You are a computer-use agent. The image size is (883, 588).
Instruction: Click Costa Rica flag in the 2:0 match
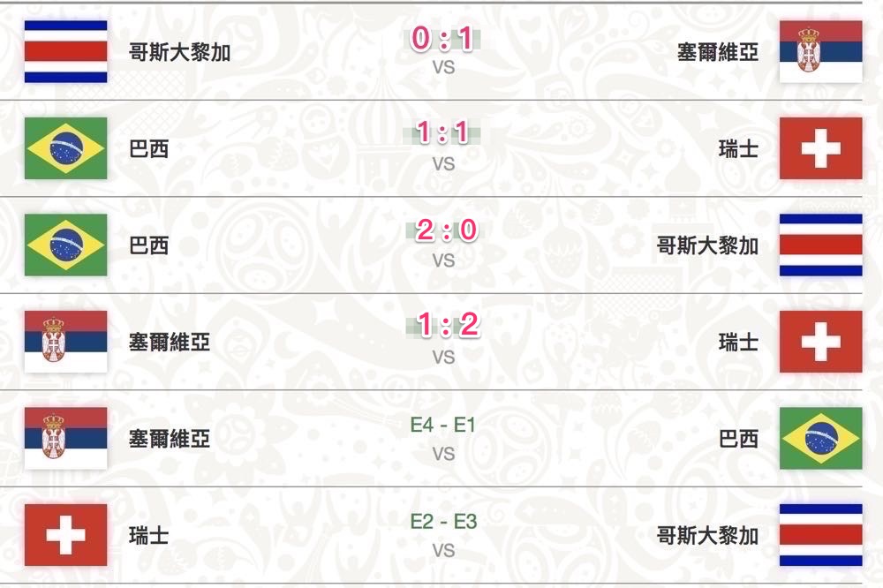(820, 245)
